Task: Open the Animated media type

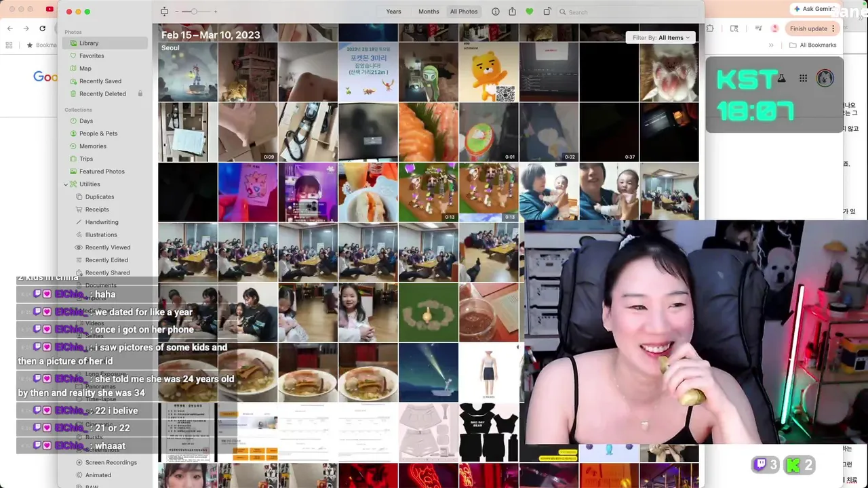Action: pyautogui.click(x=98, y=475)
